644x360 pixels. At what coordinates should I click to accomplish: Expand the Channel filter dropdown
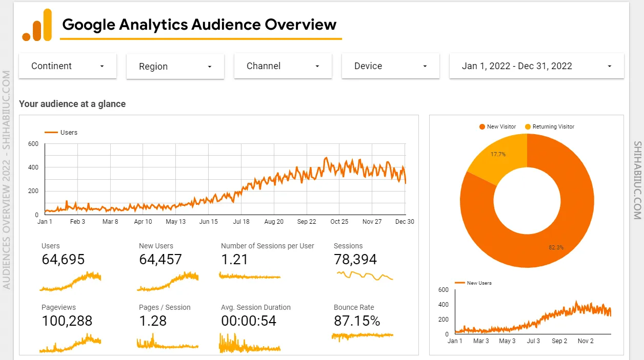[283, 66]
